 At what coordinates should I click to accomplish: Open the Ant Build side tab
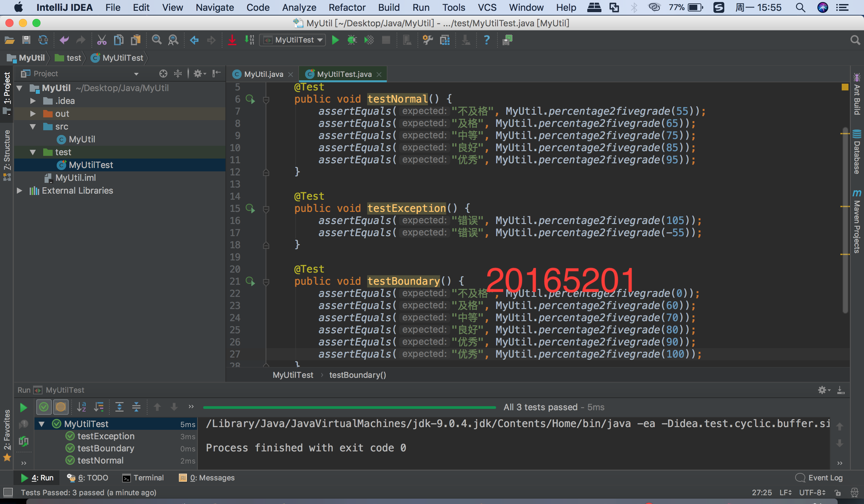coord(857,94)
